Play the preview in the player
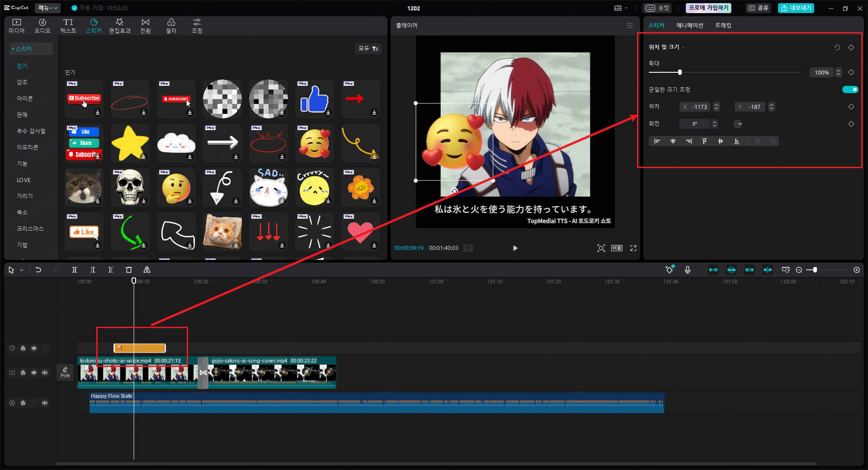The image size is (868, 470). [x=515, y=248]
